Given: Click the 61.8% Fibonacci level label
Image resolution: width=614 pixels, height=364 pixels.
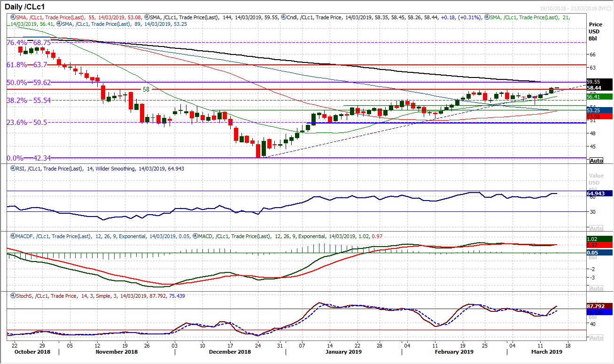Looking at the screenshot, I should click(x=27, y=64).
